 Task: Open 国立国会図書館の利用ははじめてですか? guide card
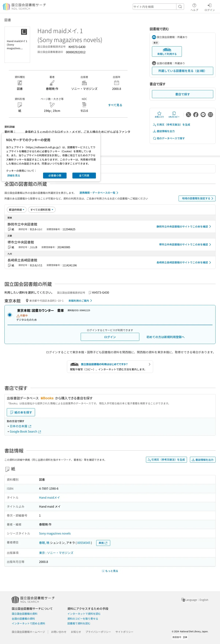coord(110,366)
